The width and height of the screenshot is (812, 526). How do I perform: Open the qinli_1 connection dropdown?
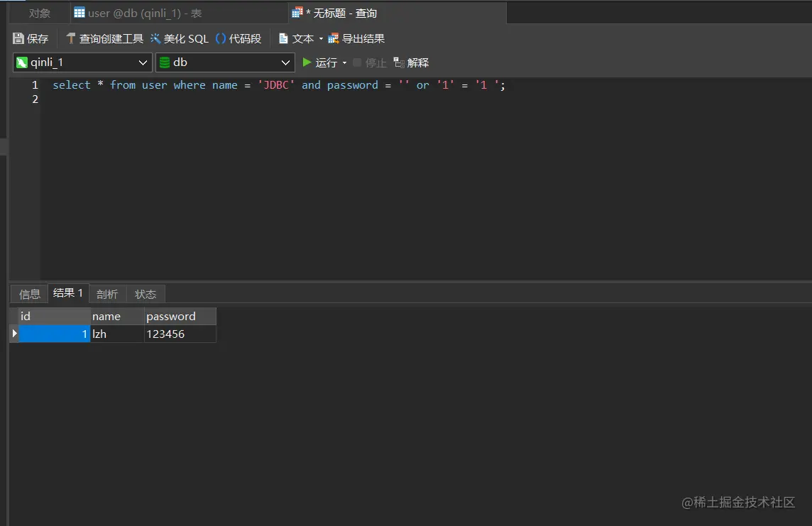(82, 62)
